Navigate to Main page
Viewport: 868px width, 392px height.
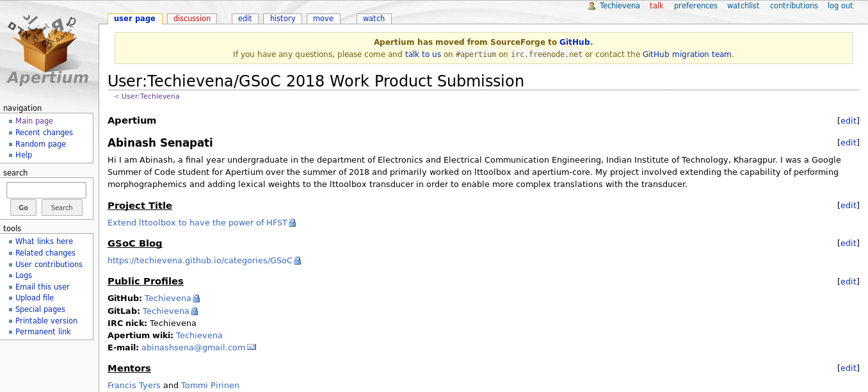point(35,121)
